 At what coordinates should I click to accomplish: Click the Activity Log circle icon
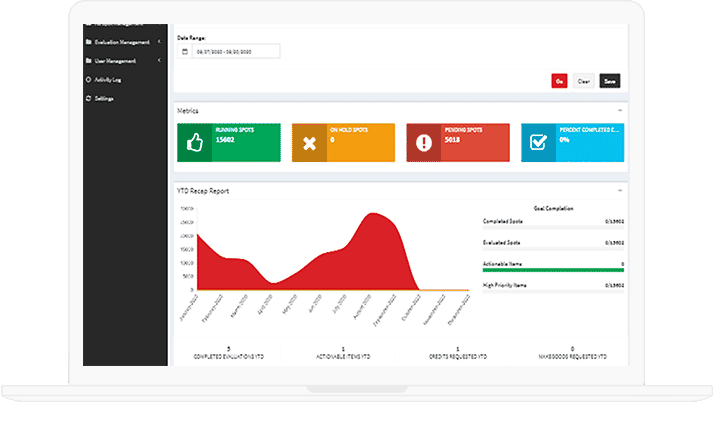[89, 79]
